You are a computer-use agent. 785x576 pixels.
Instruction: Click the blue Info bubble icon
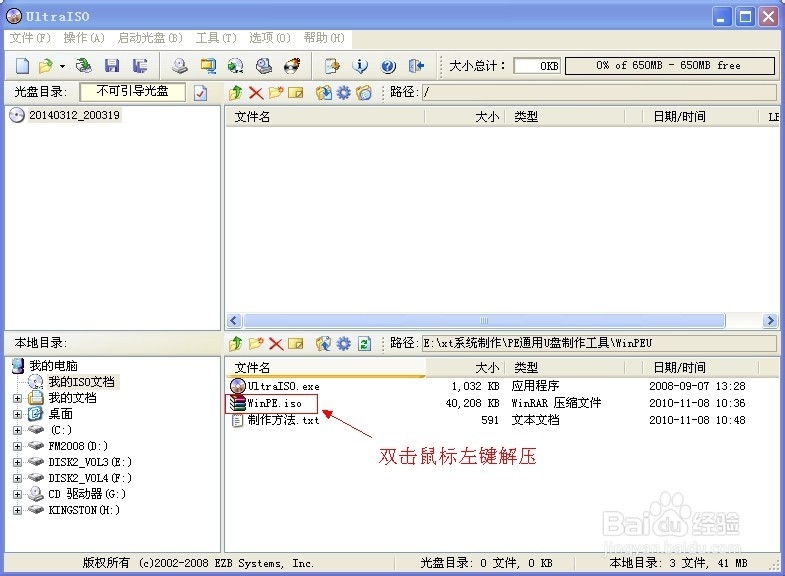pyautogui.click(x=360, y=66)
